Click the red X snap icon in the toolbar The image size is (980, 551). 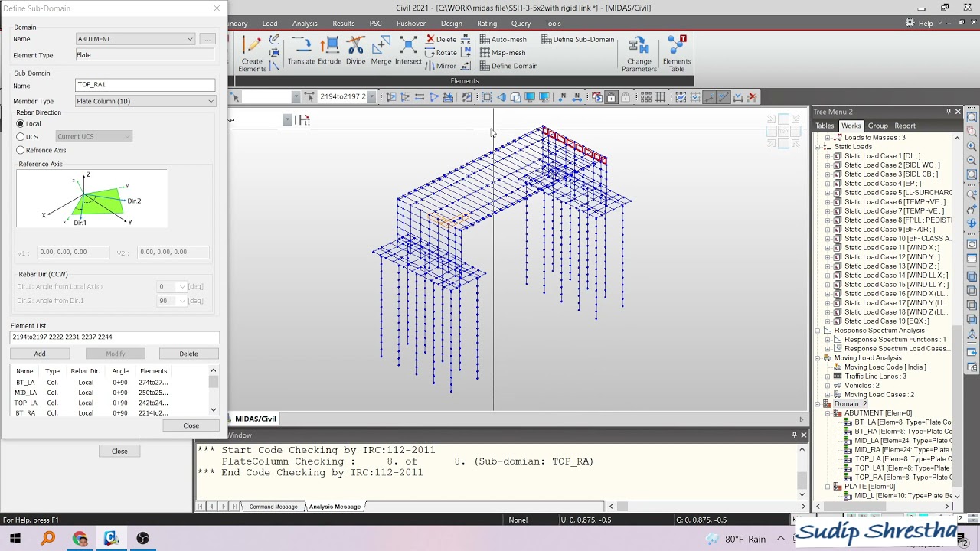753,97
